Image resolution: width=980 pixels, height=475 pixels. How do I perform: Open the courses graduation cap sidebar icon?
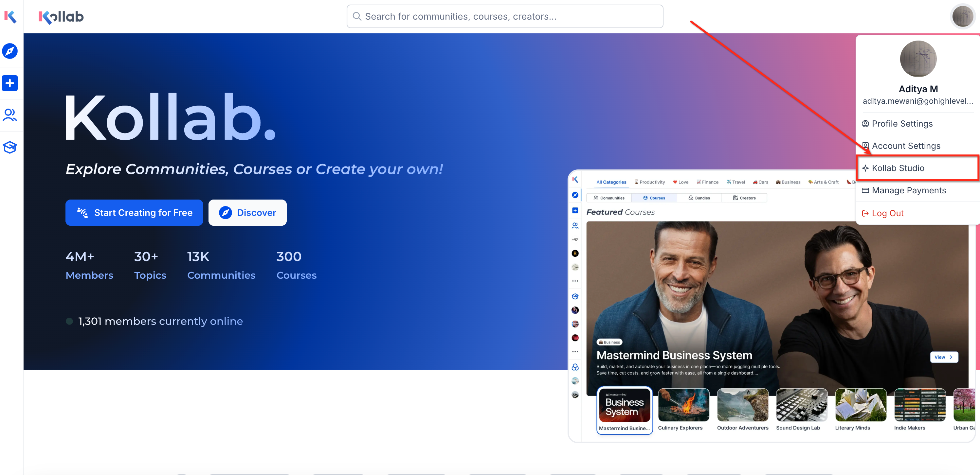pyautogui.click(x=10, y=147)
